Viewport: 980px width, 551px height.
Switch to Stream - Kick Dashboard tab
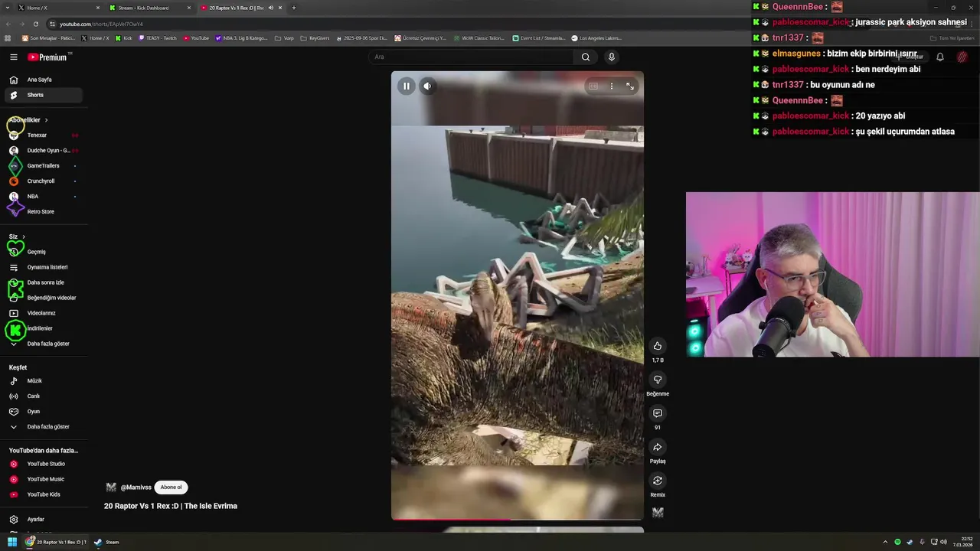point(149,8)
